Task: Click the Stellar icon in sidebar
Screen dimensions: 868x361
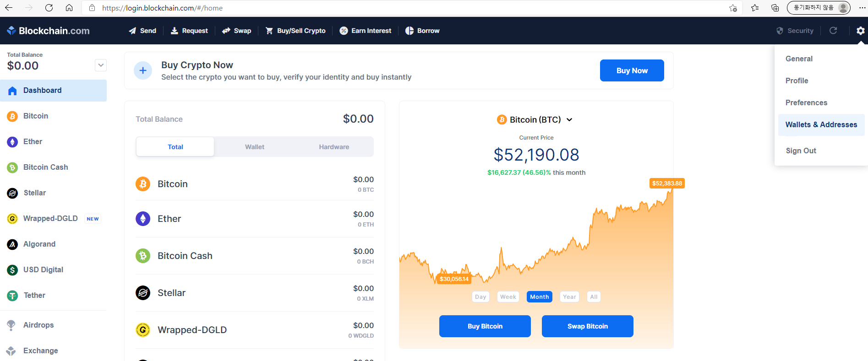Action: tap(12, 193)
